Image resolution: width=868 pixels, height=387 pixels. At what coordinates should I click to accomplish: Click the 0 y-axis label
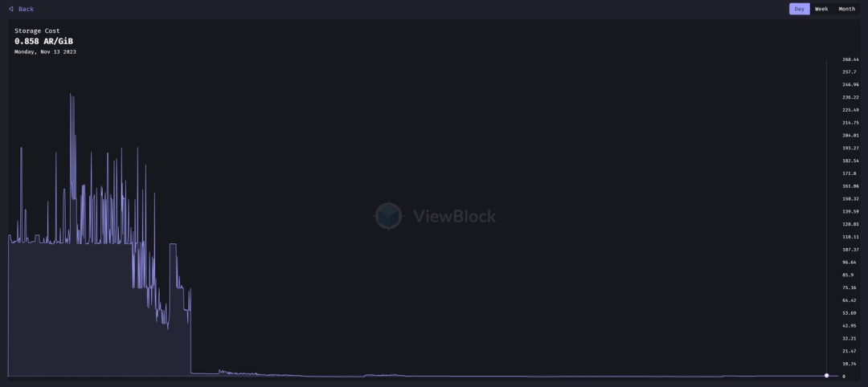[844, 377]
